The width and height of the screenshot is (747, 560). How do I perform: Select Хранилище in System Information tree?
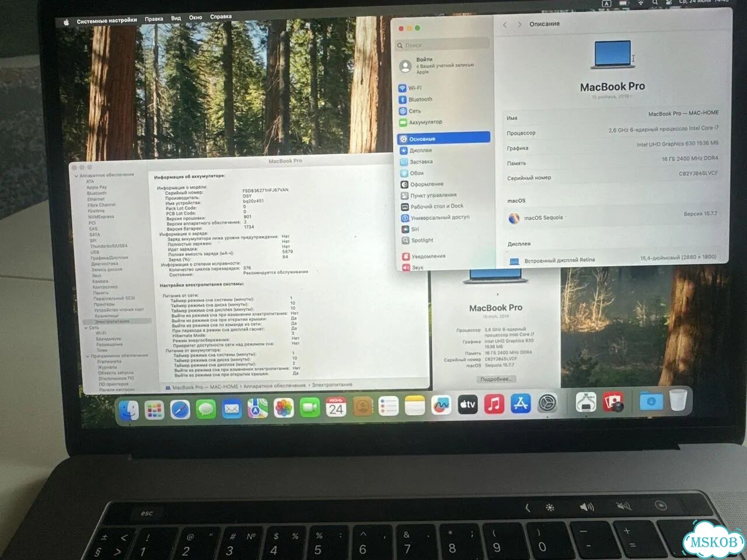[x=106, y=316]
